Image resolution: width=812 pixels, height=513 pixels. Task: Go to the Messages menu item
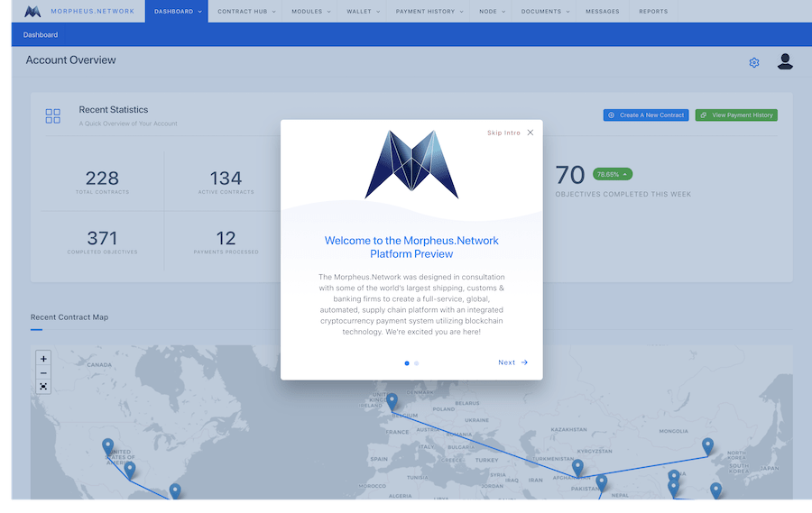coord(602,12)
